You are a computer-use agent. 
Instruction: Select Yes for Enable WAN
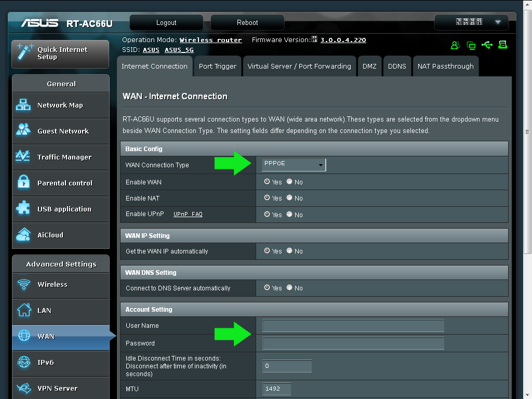(x=267, y=181)
